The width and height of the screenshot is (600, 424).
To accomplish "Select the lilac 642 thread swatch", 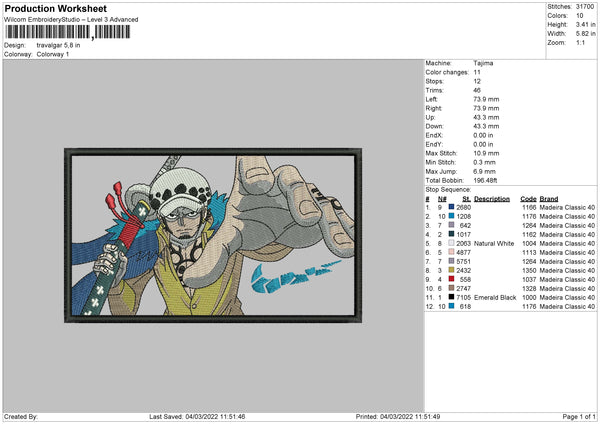I will pos(452,225).
